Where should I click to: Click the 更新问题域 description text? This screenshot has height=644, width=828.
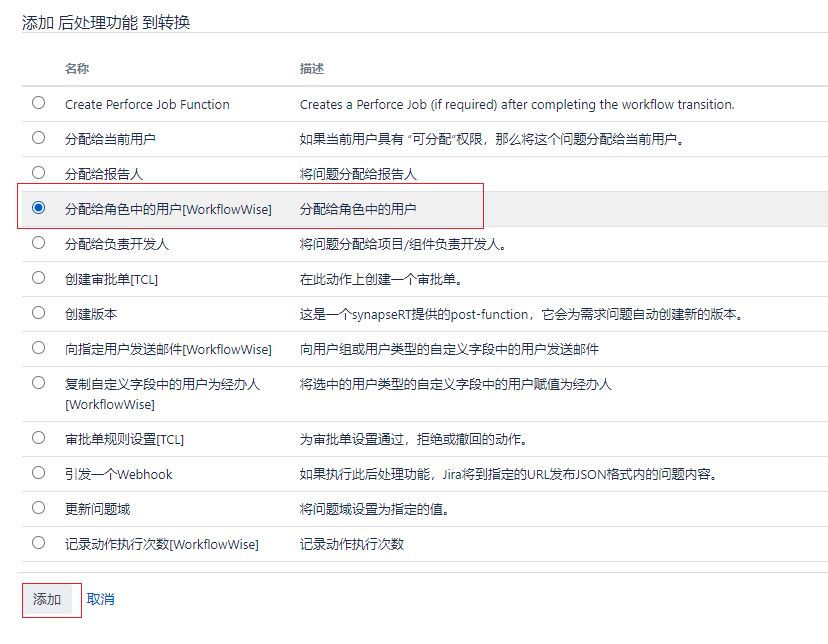pos(374,509)
